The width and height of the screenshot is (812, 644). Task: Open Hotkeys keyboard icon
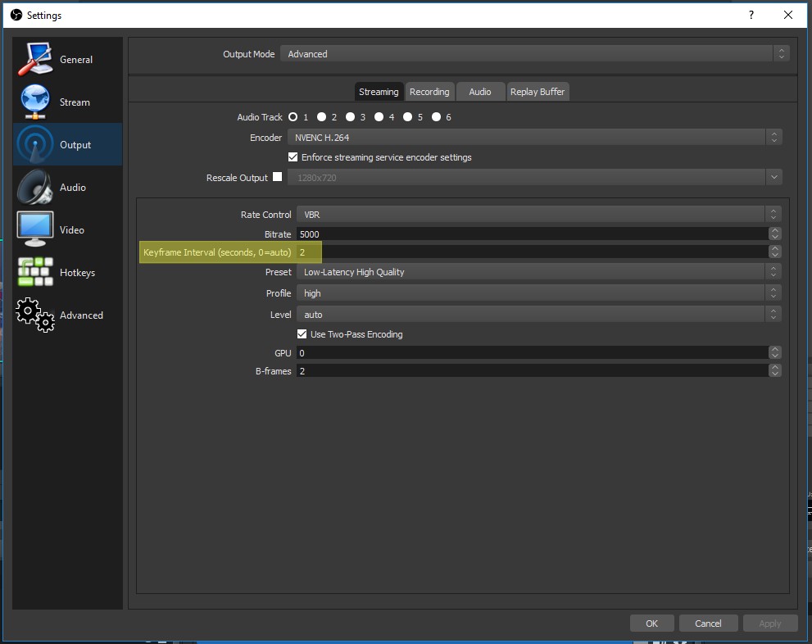coord(35,272)
